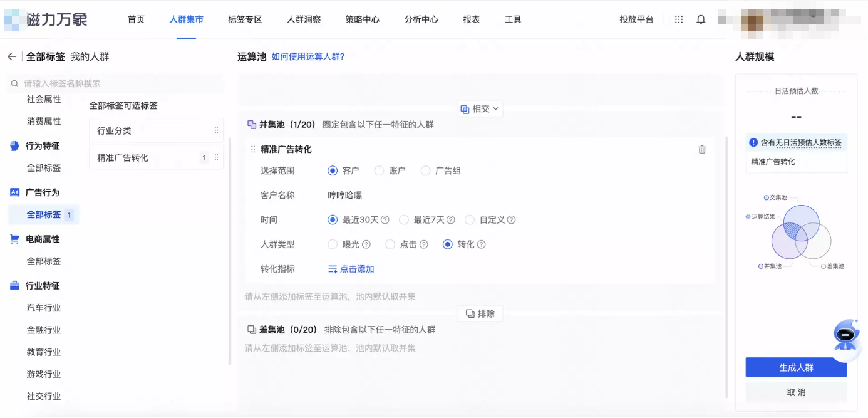Open notifications via the bell icon
This screenshot has height=418, width=868.
pos(701,19)
